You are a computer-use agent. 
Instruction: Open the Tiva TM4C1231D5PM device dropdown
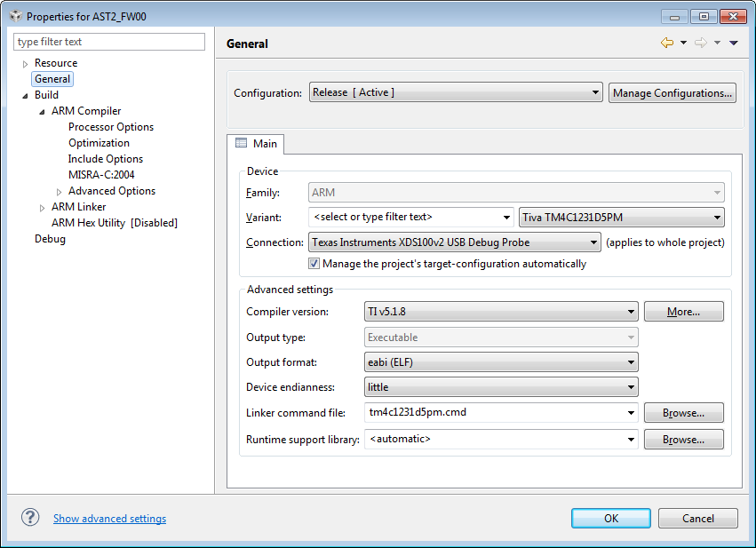click(622, 218)
